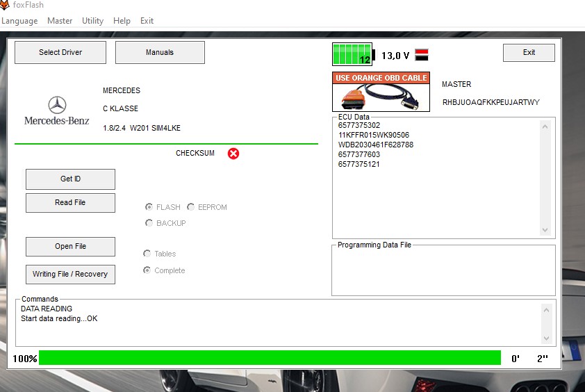
Task: Choose the BACKUP radio option
Action: [x=149, y=223]
